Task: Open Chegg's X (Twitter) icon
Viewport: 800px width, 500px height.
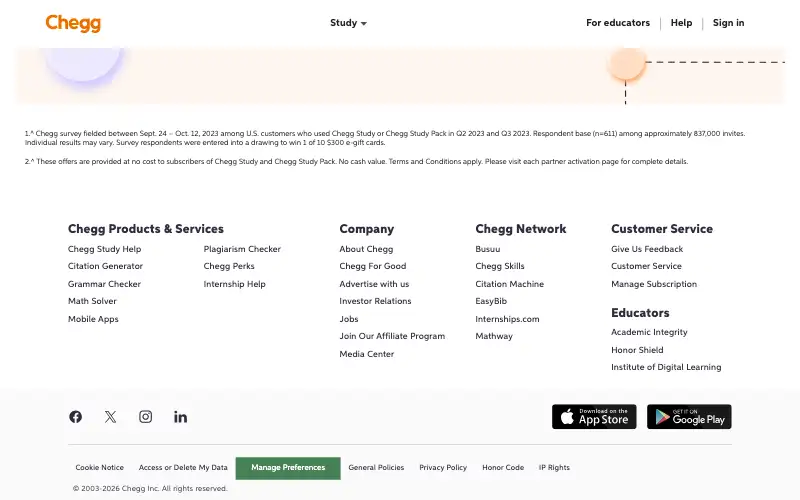Action: click(110, 417)
